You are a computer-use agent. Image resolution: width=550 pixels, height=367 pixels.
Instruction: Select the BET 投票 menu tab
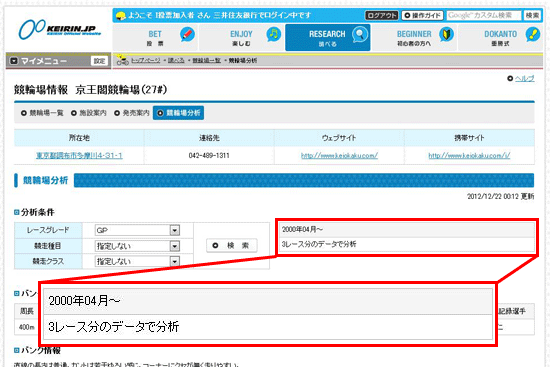(155, 38)
